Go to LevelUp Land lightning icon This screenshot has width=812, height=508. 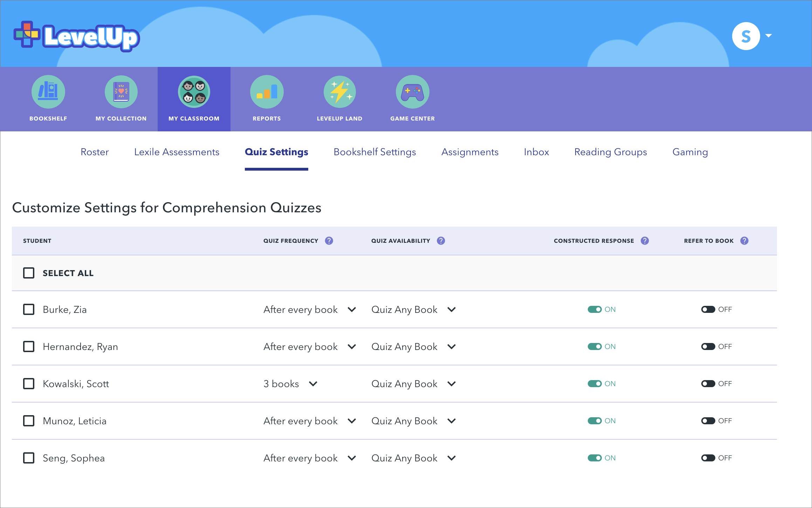tap(339, 92)
